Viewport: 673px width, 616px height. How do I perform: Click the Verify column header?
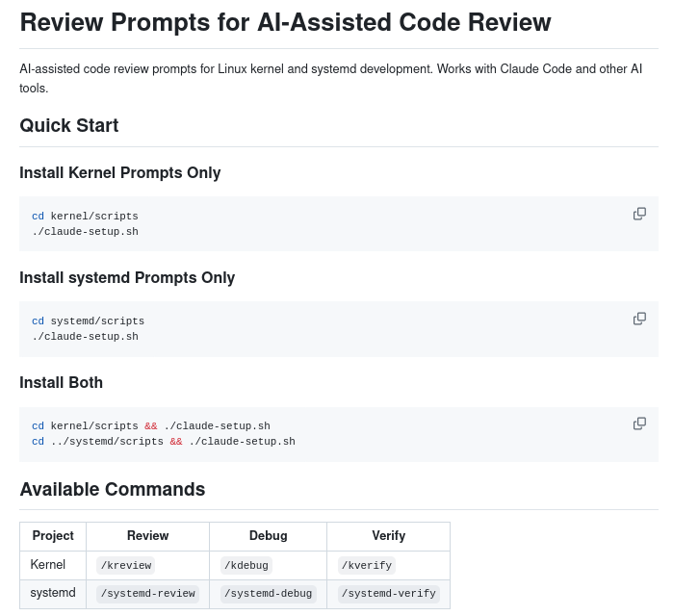pos(388,536)
